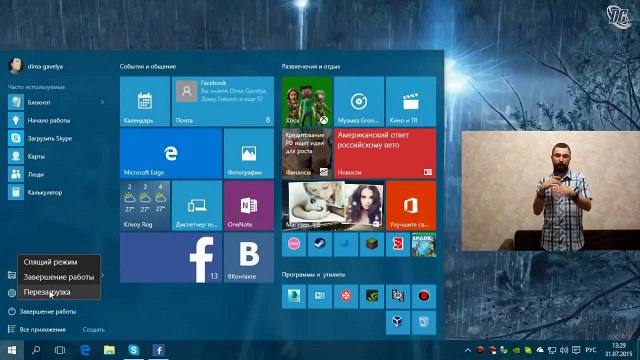The height and width of the screenshot is (360, 640).
Task: Click OneDrive cloud tray icon
Action: click(x=540, y=350)
